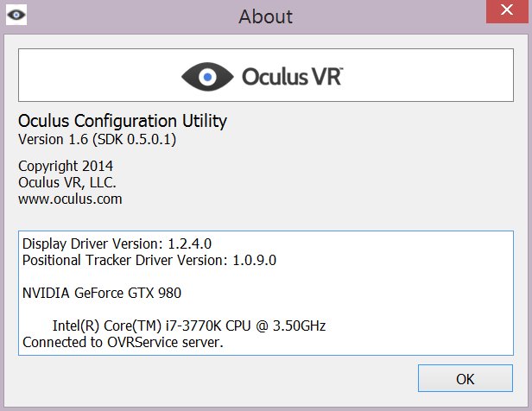Click the Copyright 2014 text
The image size is (532, 411).
[x=66, y=166]
